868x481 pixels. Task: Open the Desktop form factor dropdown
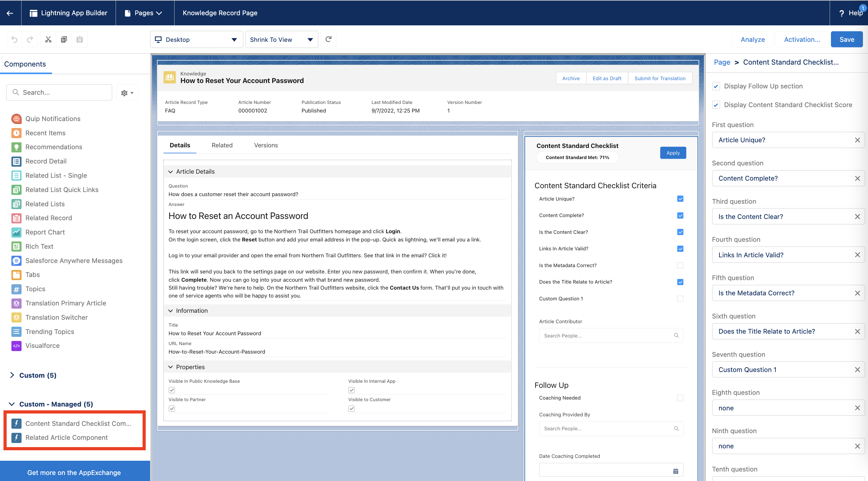(x=196, y=39)
